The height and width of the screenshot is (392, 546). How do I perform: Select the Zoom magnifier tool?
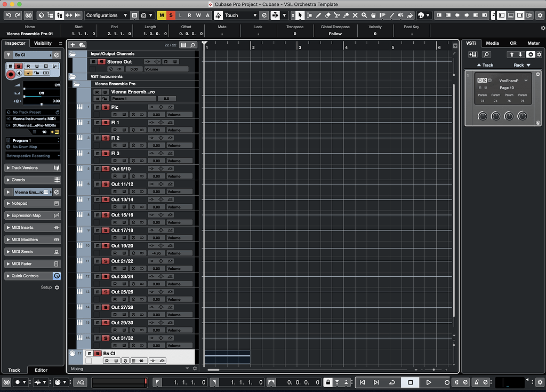tap(364, 15)
